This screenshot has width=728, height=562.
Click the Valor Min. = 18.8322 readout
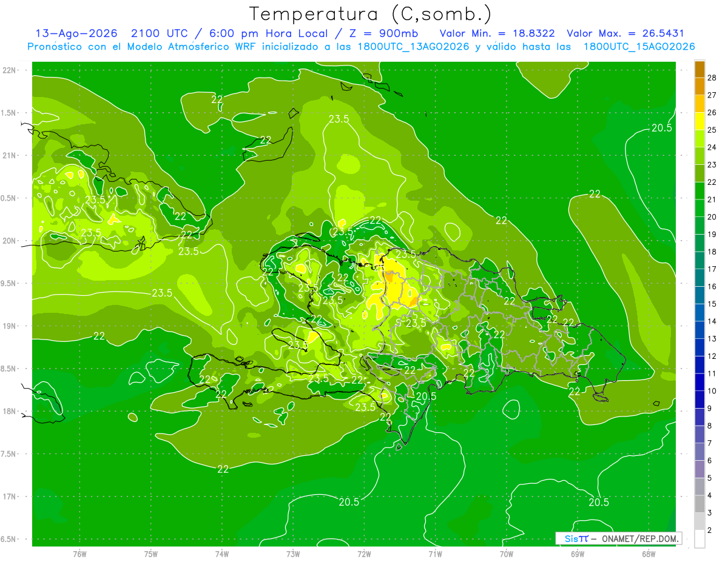point(497,33)
